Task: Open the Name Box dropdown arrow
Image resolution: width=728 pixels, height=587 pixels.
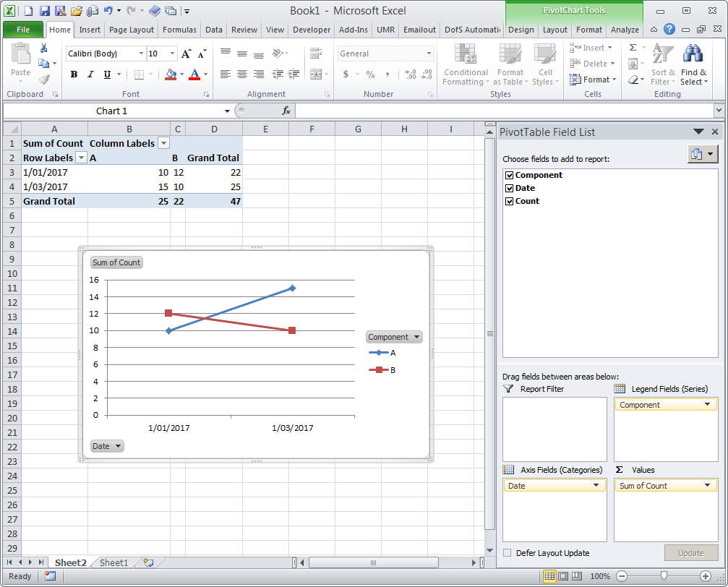Action: (227, 111)
